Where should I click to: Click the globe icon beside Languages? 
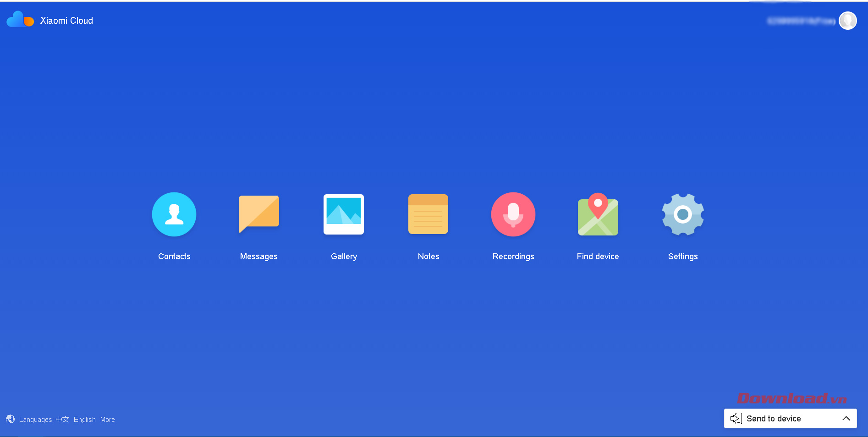pos(10,419)
